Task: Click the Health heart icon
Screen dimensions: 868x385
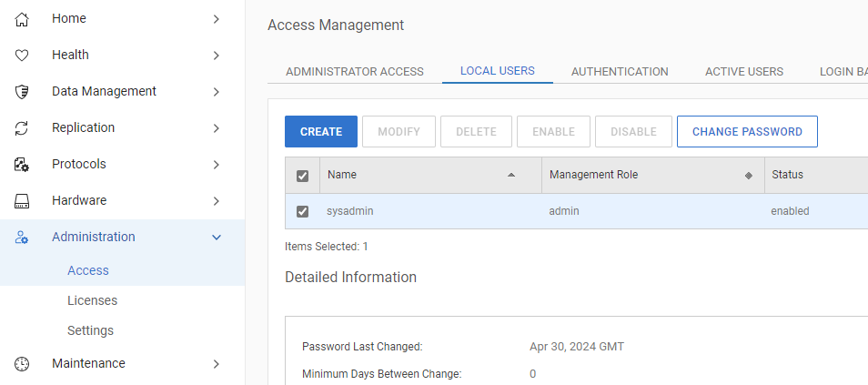Action: coord(23,55)
